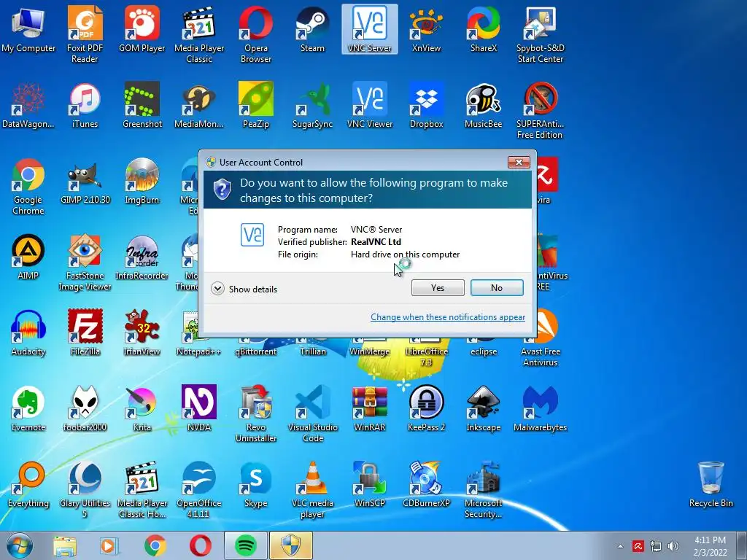The width and height of the screenshot is (747, 560).
Task: Select the NVDA desktop icon
Action: point(199,408)
